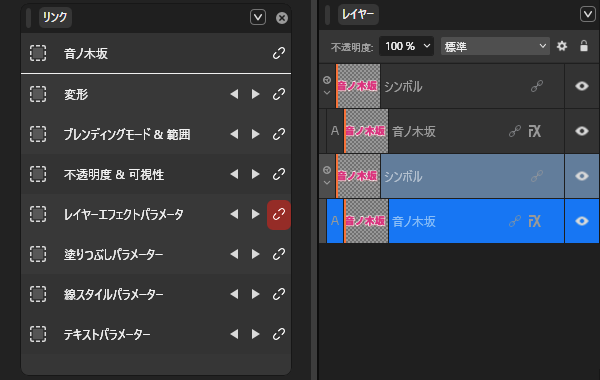The height and width of the screenshot is (380, 600).
Task: Click the left arrow for 線スタイルパラメーター
Action: (234, 294)
